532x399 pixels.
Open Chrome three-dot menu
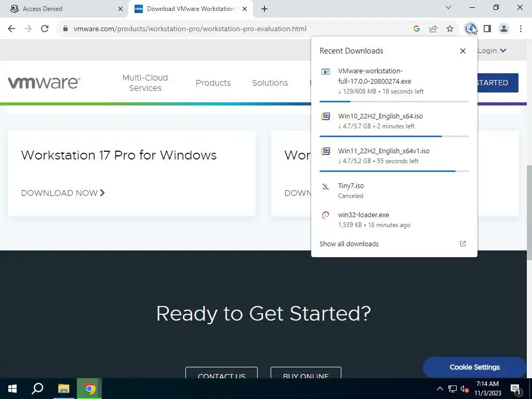coord(521,29)
